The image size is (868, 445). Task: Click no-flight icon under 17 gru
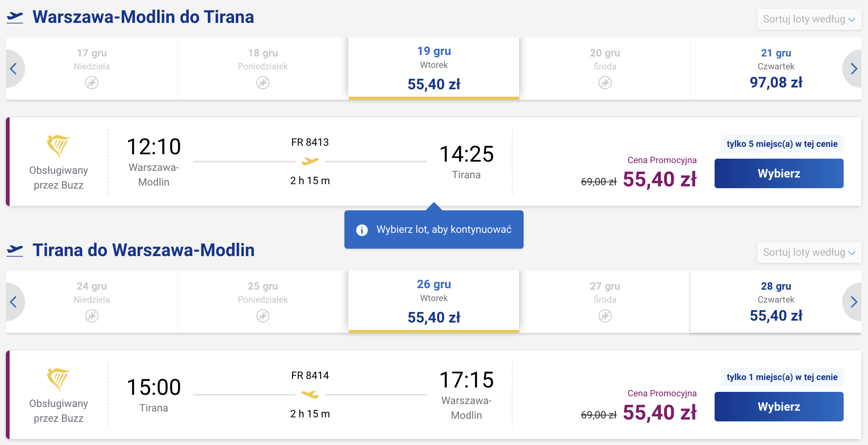(92, 83)
